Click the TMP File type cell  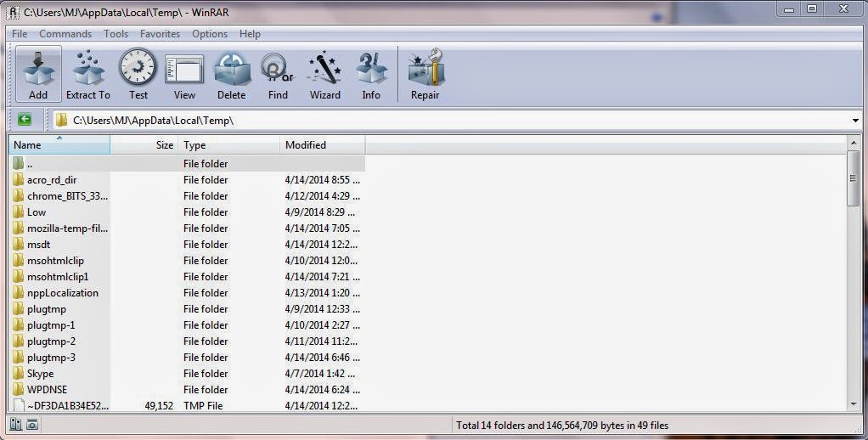203,406
